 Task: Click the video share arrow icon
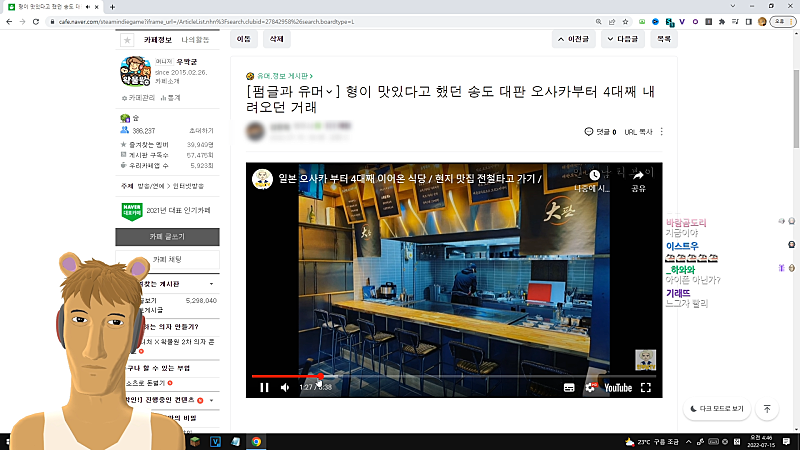(638, 174)
